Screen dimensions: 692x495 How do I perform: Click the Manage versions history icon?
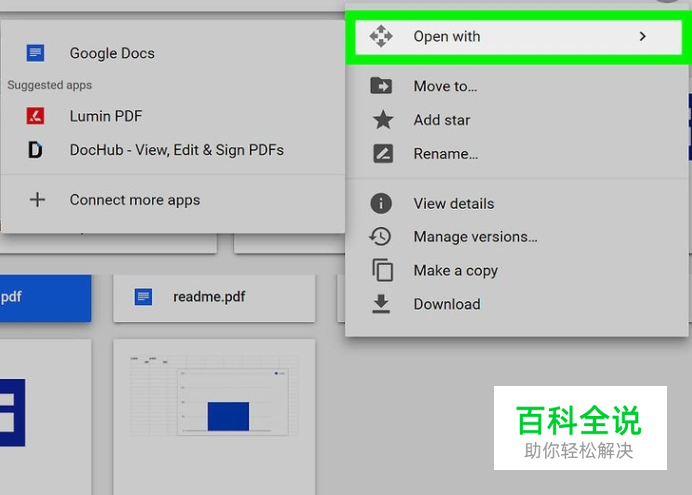380,236
